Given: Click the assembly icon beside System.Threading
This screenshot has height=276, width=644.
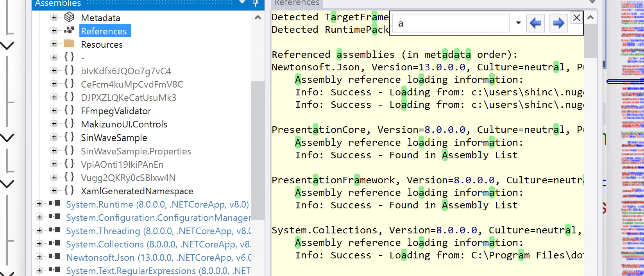Looking at the screenshot, I should click(x=54, y=230).
